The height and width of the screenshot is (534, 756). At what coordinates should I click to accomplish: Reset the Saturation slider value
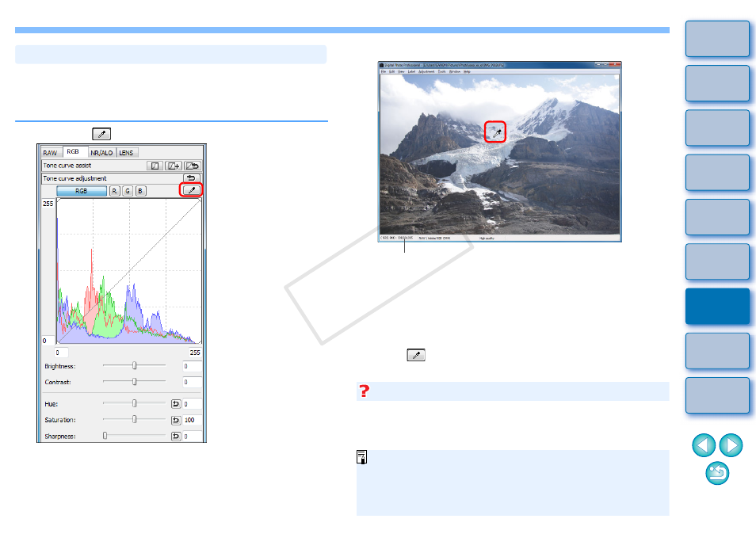click(176, 420)
